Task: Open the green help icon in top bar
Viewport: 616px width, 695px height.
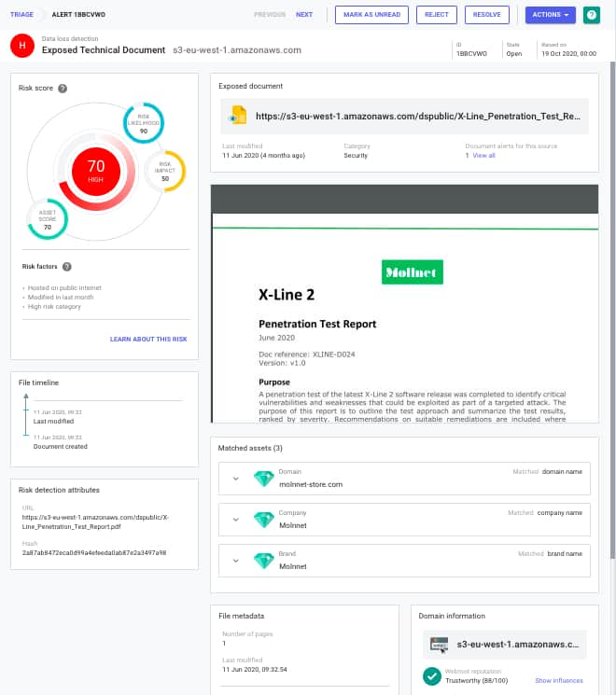Action: tap(591, 15)
